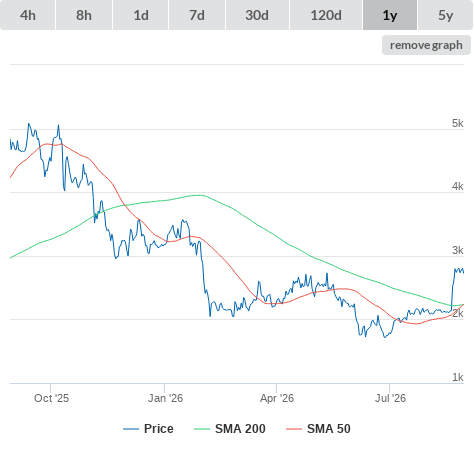Toggle the Price series legend entry

(x=159, y=429)
